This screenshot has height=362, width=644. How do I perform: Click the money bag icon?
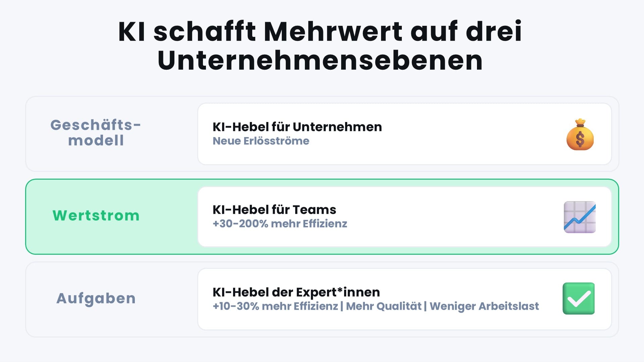(580, 134)
